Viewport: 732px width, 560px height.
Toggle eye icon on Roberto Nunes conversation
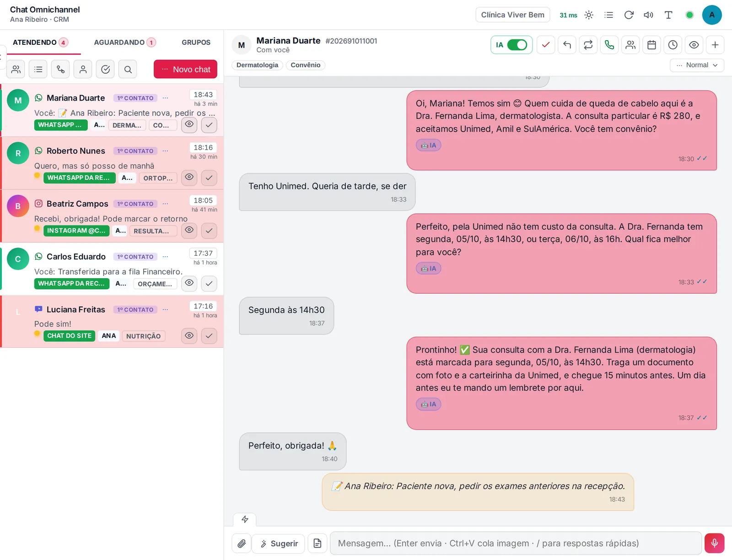[x=189, y=178]
